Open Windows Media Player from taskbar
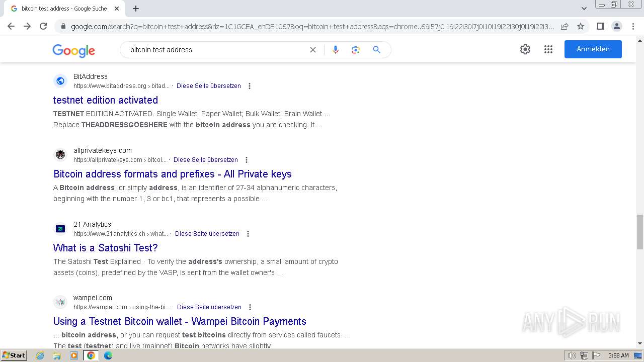 pyautogui.click(x=74, y=355)
